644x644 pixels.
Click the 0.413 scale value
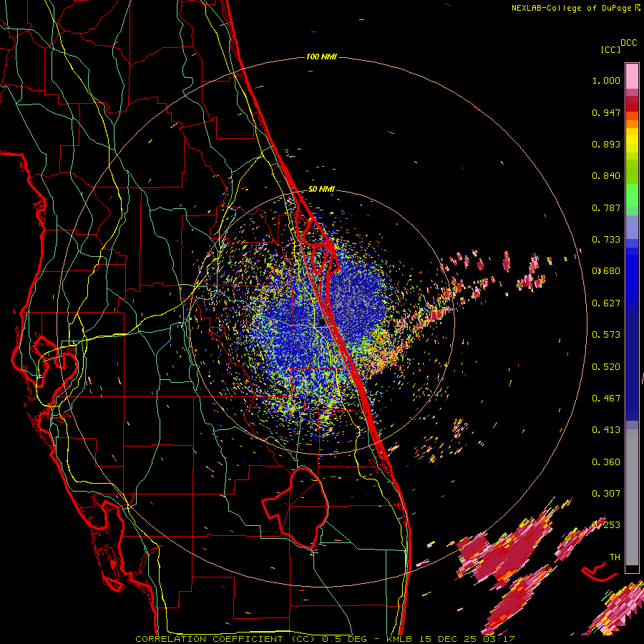[x=606, y=430]
